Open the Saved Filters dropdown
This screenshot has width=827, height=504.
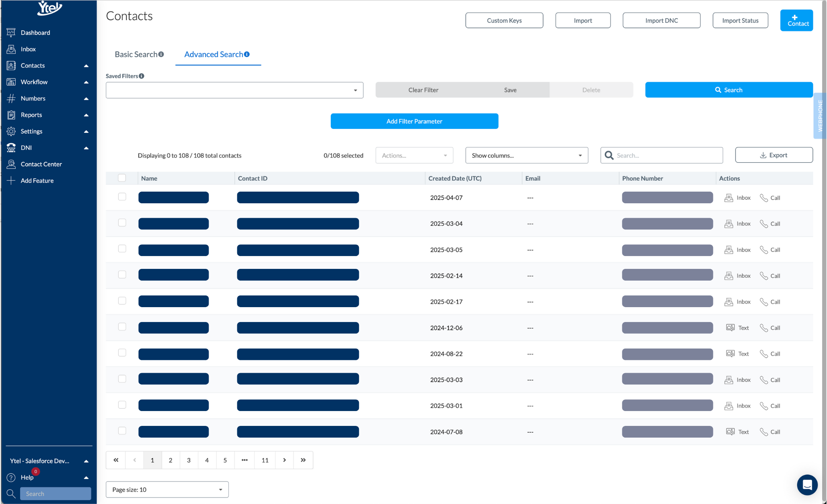point(234,90)
